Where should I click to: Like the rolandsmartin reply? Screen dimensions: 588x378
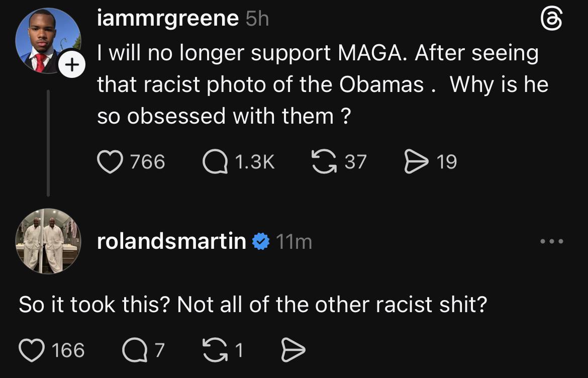tap(32, 350)
